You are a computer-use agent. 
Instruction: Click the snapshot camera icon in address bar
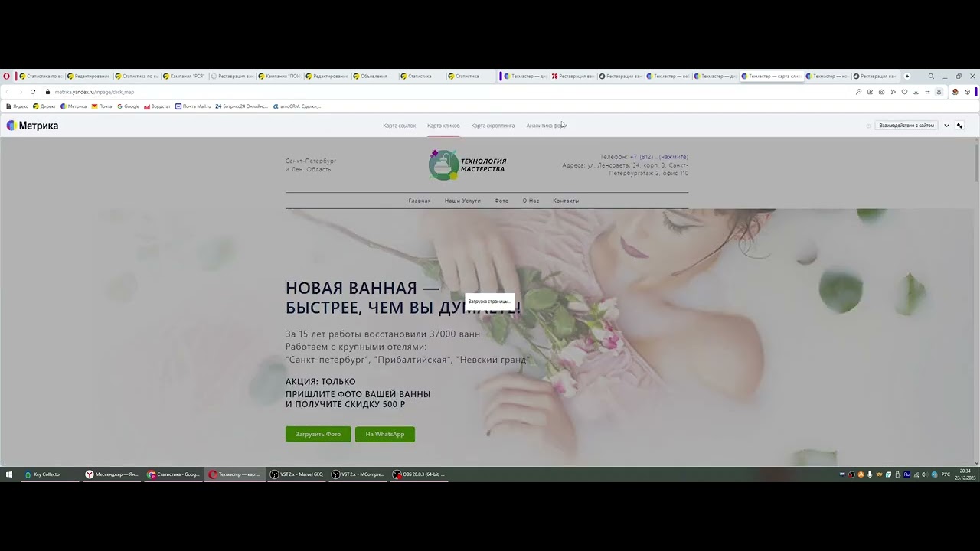pyautogui.click(x=881, y=92)
